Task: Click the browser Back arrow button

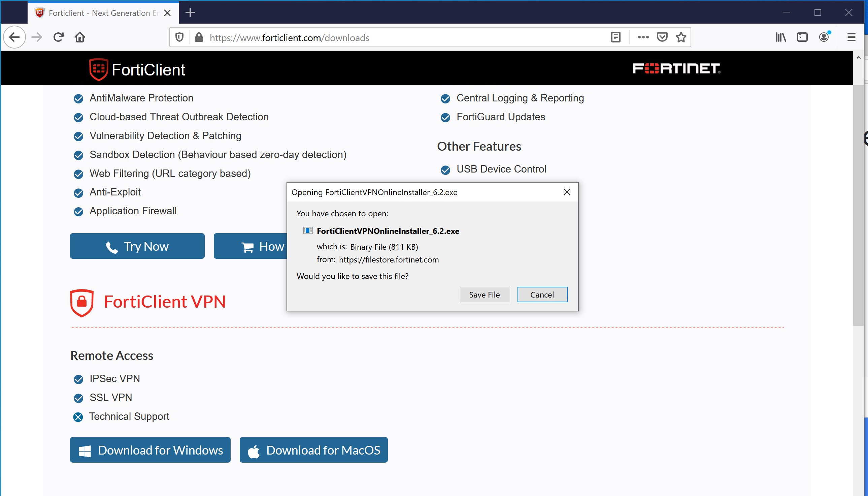Action: click(14, 37)
